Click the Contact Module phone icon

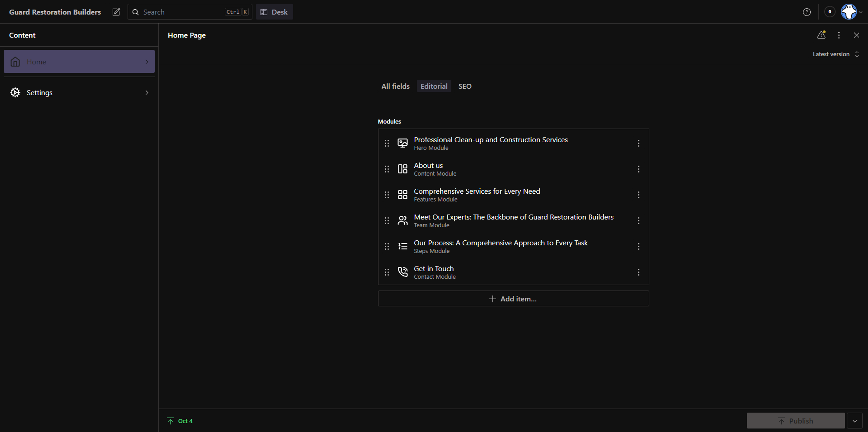tap(402, 272)
